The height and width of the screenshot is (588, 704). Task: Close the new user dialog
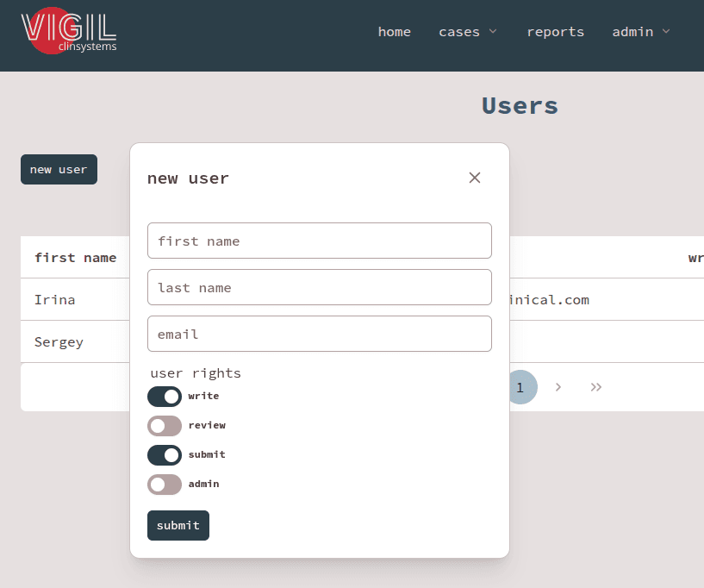[475, 178]
